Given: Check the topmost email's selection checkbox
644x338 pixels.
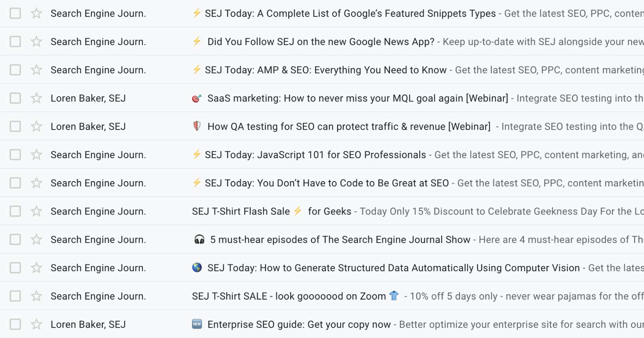Looking at the screenshot, I should click(x=15, y=13).
